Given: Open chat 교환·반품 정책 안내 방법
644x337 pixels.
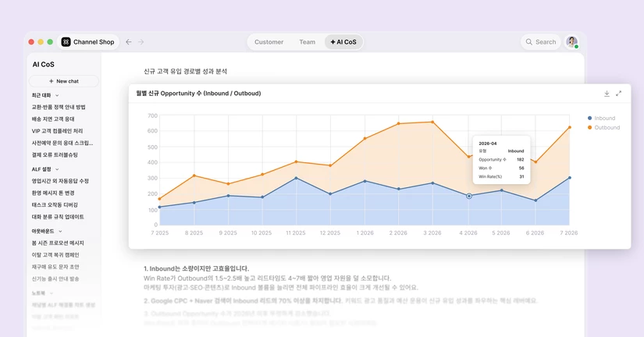Looking at the screenshot, I should (x=59, y=107).
